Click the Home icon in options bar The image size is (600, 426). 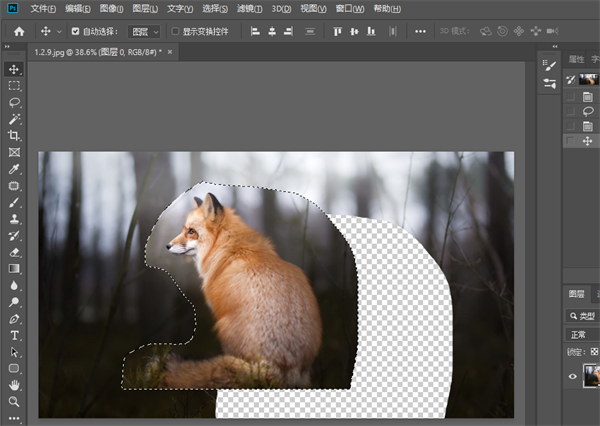pyautogui.click(x=19, y=31)
